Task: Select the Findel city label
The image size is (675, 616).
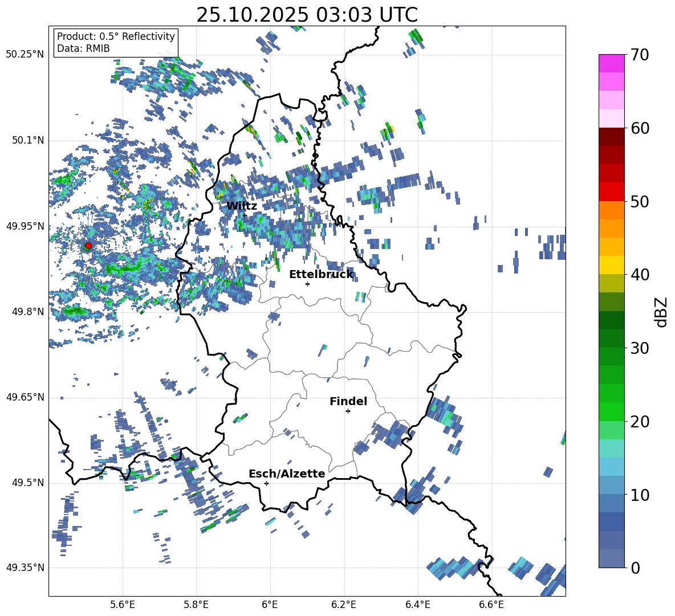Action: (x=348, y=401)
